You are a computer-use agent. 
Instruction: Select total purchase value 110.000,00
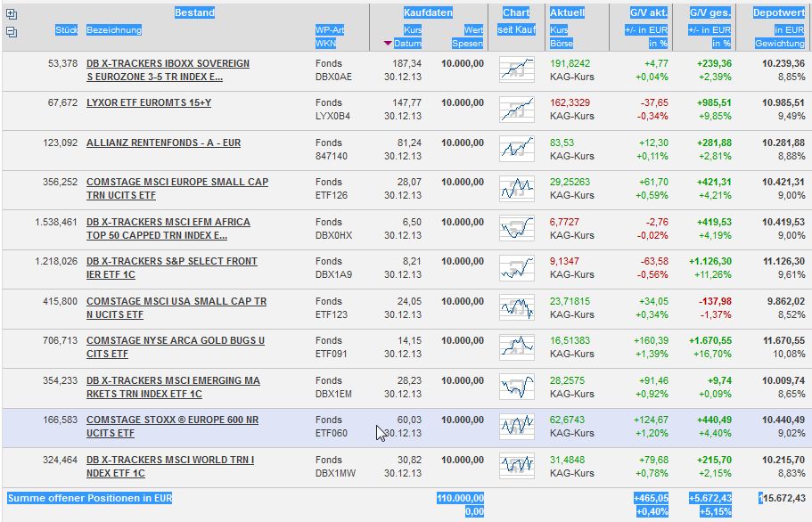(x=461, y=498)
